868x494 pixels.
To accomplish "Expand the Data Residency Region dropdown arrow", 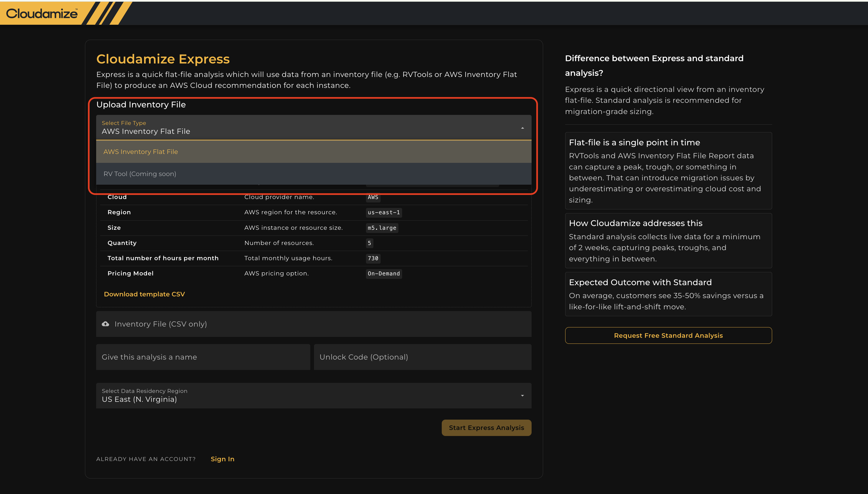I will 522,395.
